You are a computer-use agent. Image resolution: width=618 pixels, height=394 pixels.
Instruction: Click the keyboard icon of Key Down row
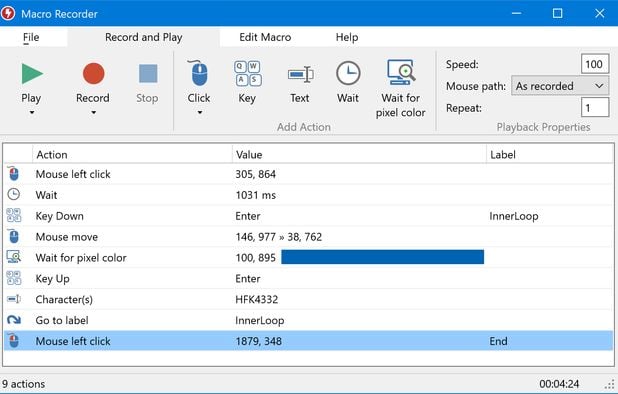pos(14,215)
